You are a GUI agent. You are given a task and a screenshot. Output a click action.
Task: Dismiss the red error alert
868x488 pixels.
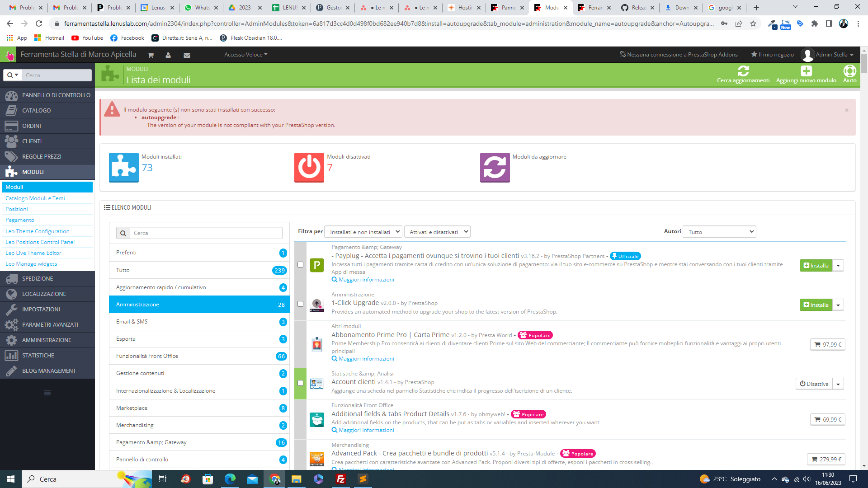(846, 110)
